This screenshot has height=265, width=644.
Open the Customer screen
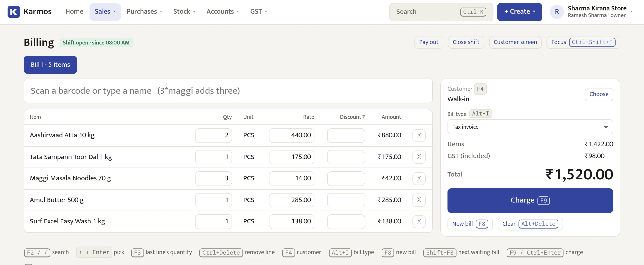(x=515, y=42)
